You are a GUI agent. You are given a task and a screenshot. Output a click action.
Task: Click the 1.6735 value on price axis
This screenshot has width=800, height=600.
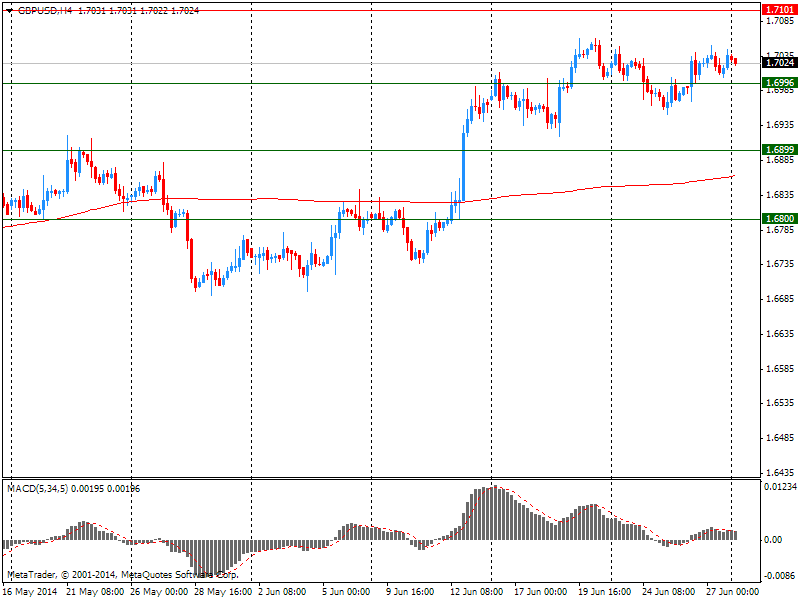[x=781, y=264]
